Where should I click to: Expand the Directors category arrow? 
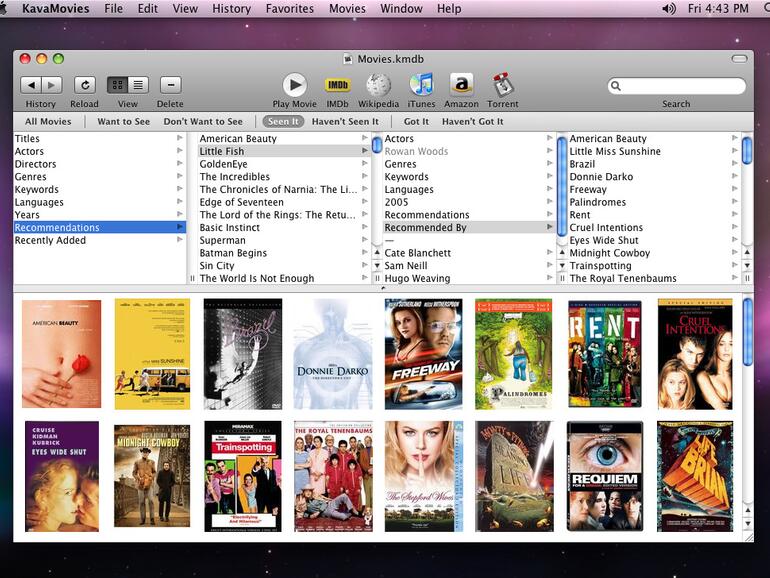click(x=180, y=164)
